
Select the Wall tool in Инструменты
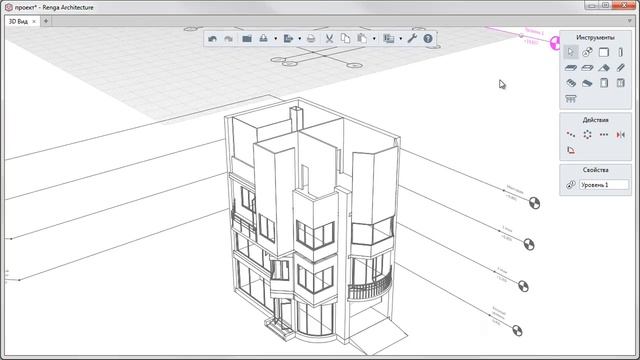(x=604, y=52)
